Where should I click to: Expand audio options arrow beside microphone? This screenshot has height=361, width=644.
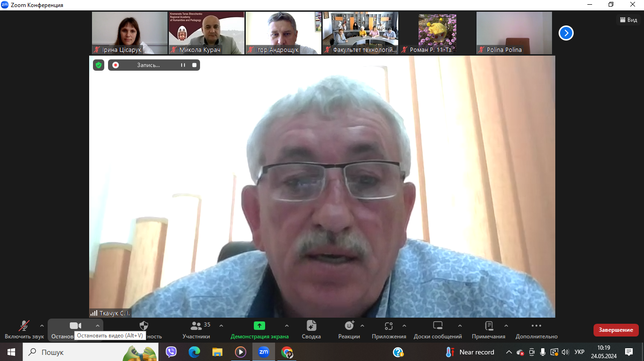pos(42,326)
